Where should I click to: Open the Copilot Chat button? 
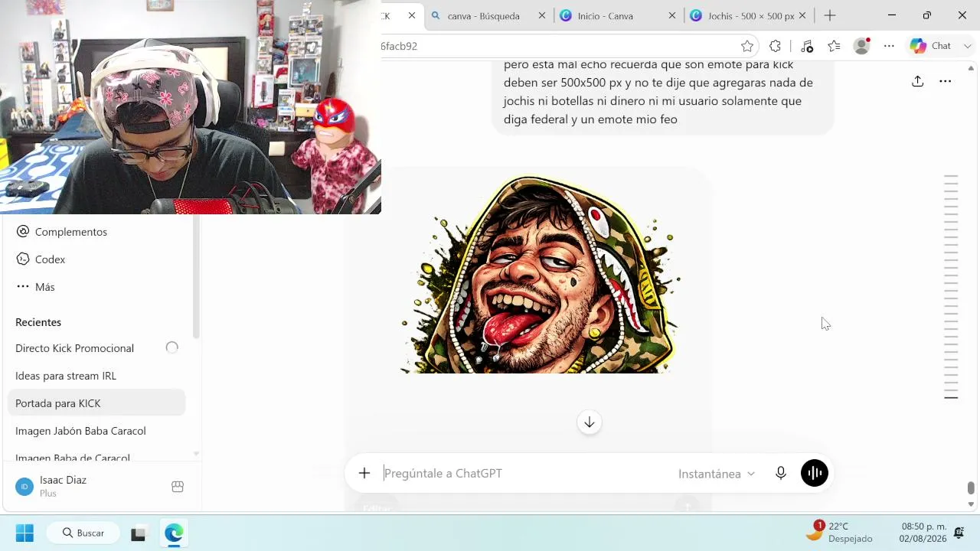(x=930, y=46)
